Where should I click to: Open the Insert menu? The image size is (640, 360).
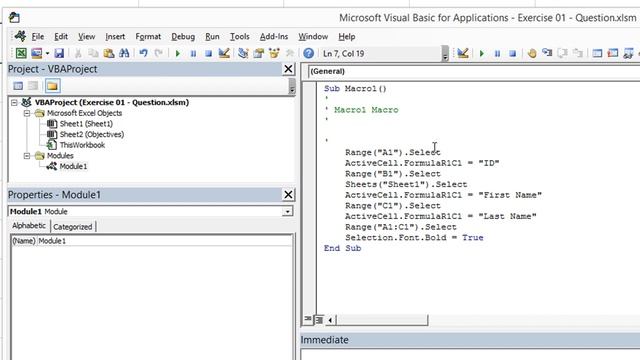(x=115, y=36)
